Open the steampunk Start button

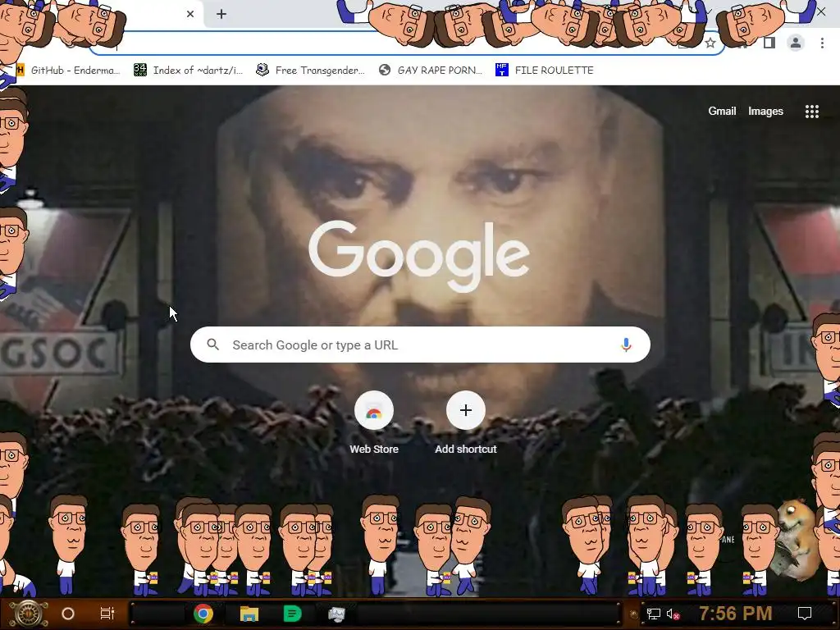click(x=28, y=614)
